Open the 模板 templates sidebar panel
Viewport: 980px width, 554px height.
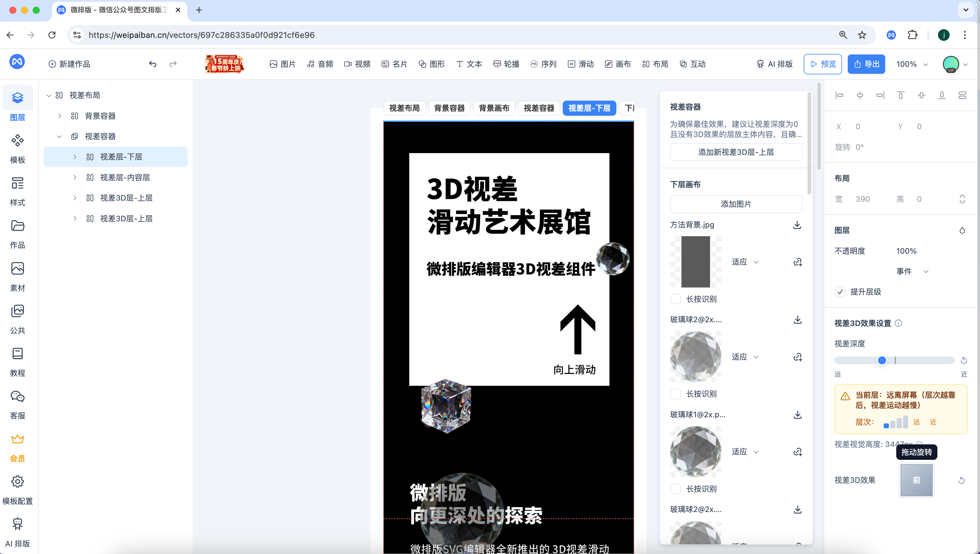tap(18, 148)
